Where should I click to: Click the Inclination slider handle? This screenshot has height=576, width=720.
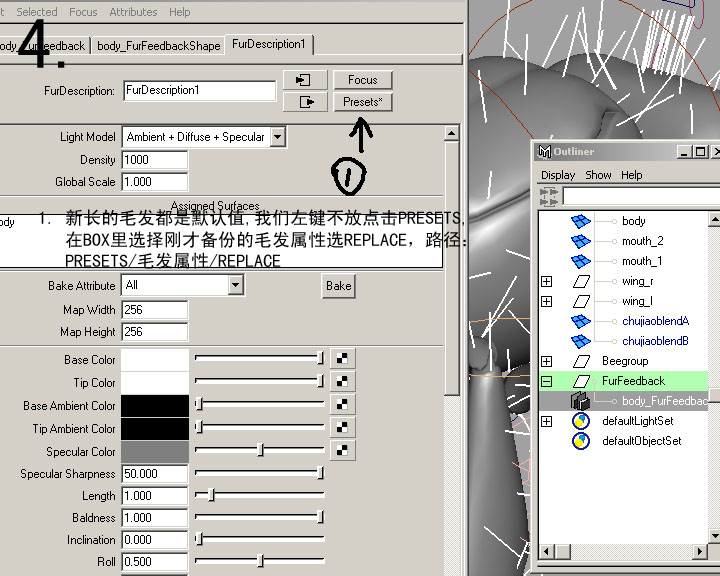click(199, 538)
